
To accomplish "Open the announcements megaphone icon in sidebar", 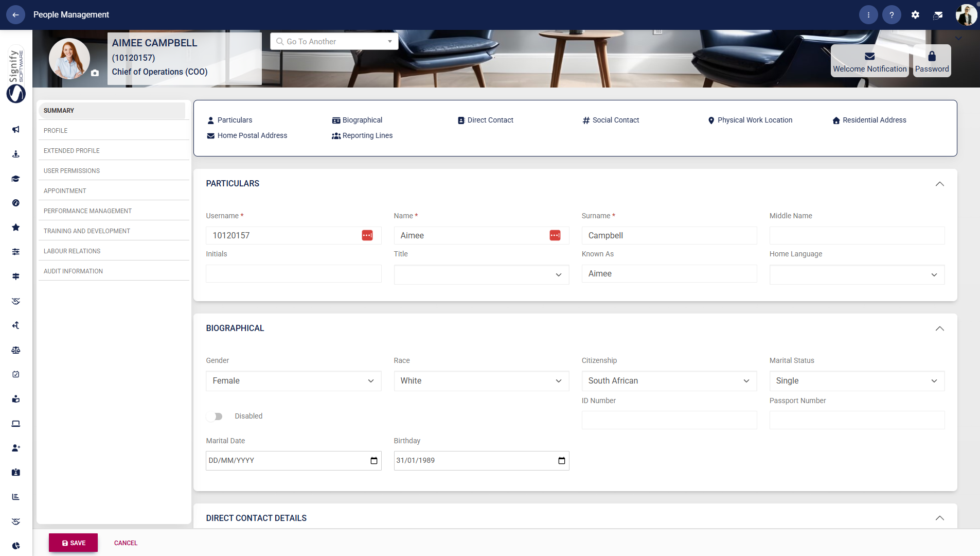I will click(16, 129).
